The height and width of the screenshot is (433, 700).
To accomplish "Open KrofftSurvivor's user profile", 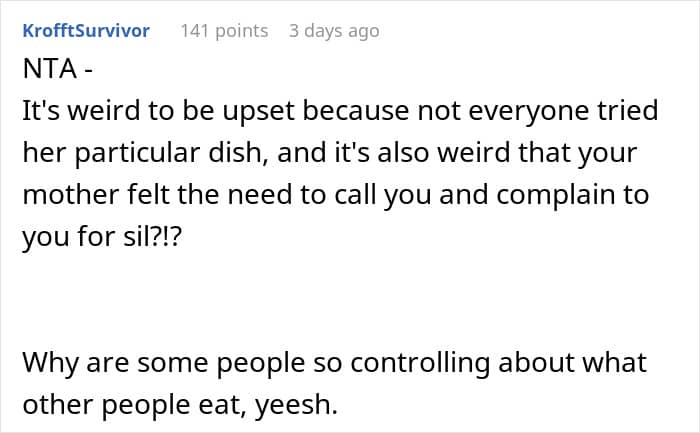I will 85,31.
